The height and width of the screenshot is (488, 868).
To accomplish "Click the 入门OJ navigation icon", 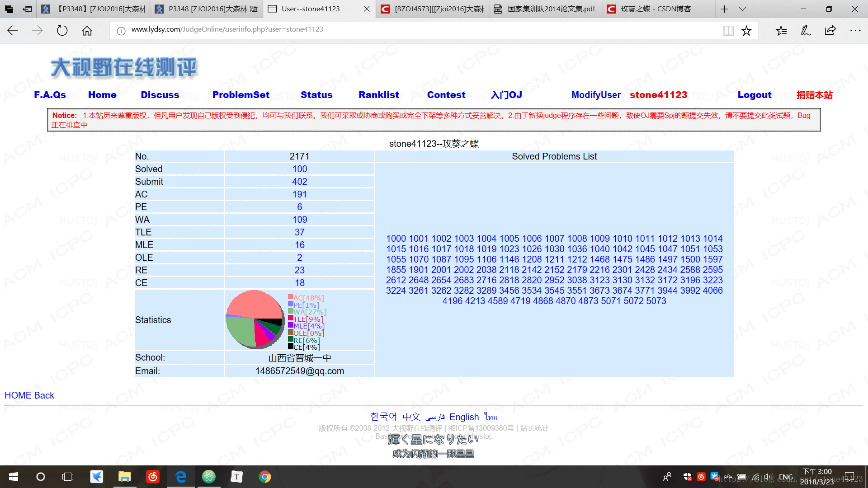I will click(x=506, y=95).
